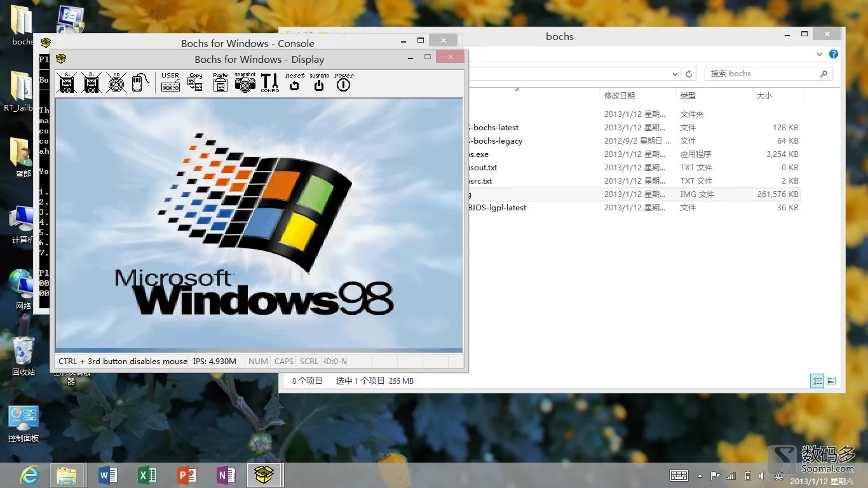
Task: Click the USER keyboard shortcut button
Action: (x=170, y=83)
